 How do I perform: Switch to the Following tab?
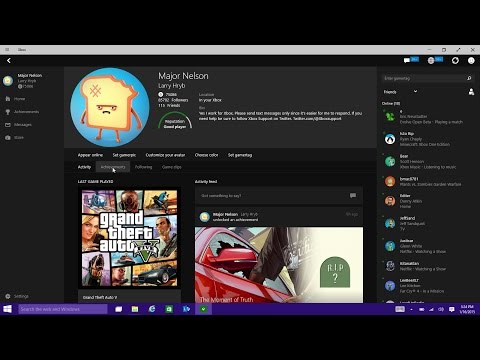click(x=143, y=167)
